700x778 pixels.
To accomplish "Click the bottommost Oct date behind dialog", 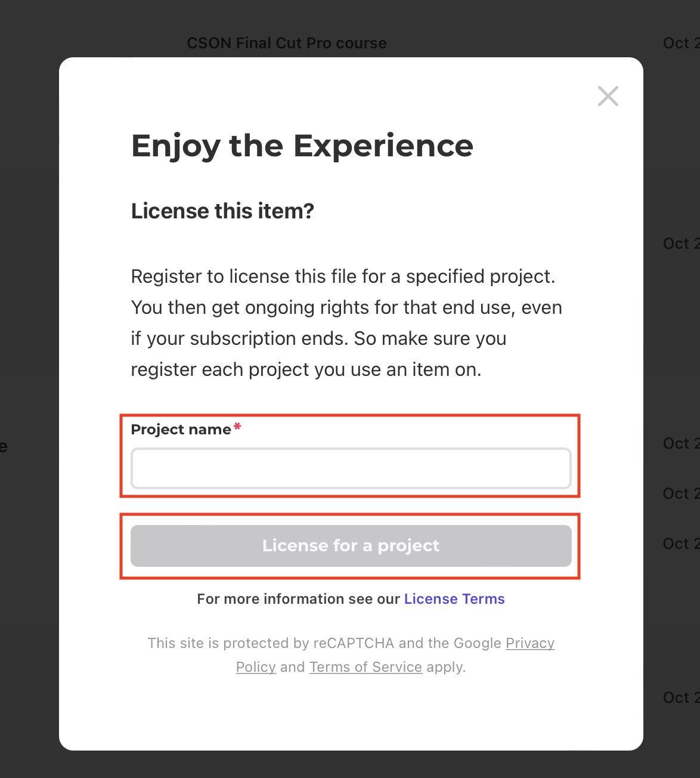I will point(680,697).
